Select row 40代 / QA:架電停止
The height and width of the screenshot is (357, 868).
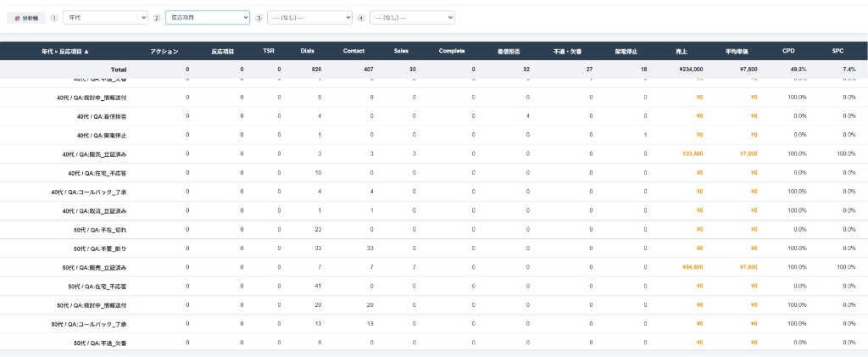tap(434, 135)
